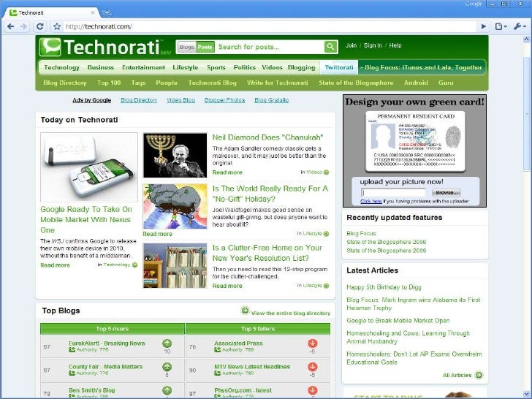
Task: Open the Top 100 page
Action: 109,83
